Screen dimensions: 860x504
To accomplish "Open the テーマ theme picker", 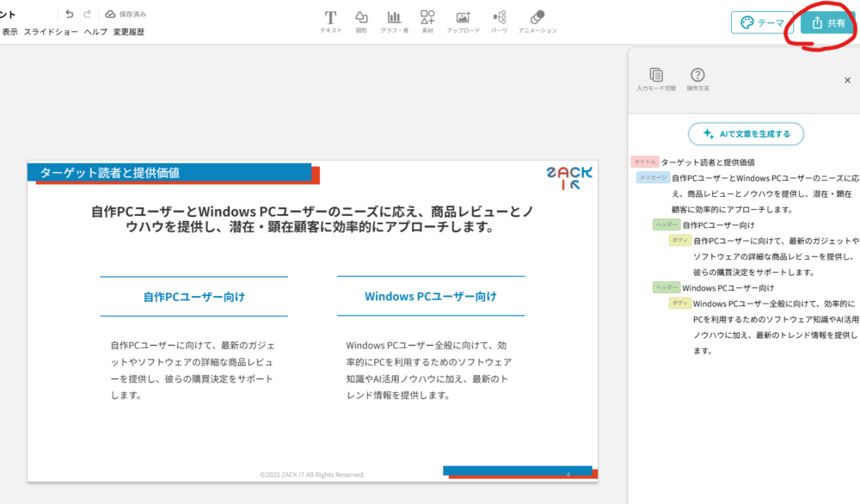I will click(x=762, y=23).
